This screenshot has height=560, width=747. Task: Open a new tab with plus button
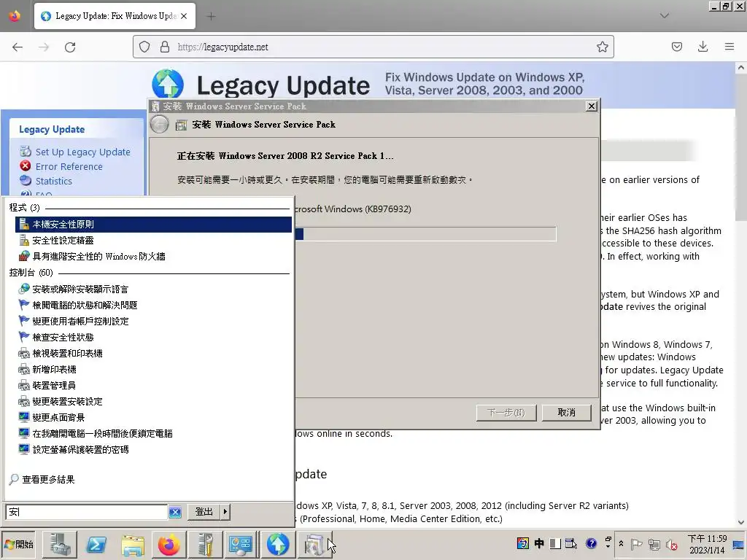click(211, 16)
